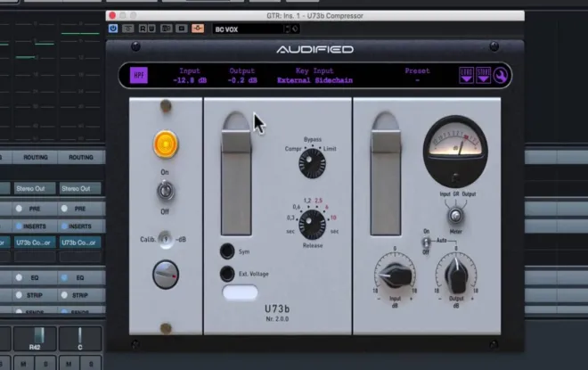Click the icon left of the side-chain button
588x370 pixels.
coord(182,29)
